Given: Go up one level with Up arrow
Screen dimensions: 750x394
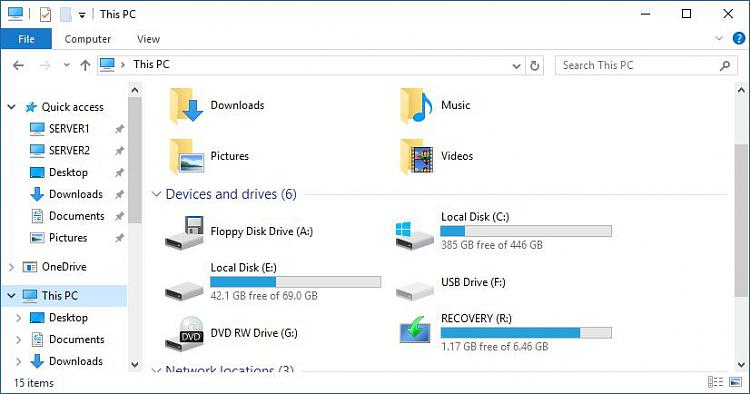Looking at the screenshot, I should [85, 66].
